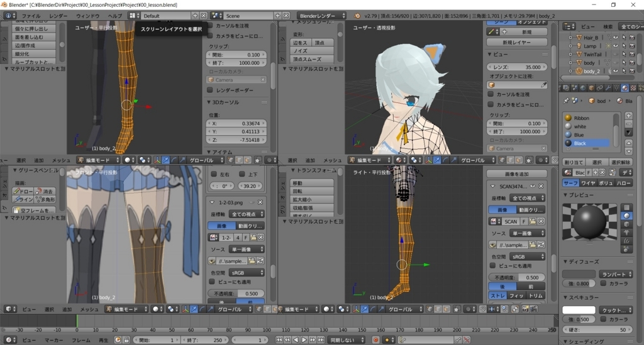Open the レンダー menu
Image resolution: width=644 pixels, height=345 pixels.
pyautogui.click(x=58, y=16)
